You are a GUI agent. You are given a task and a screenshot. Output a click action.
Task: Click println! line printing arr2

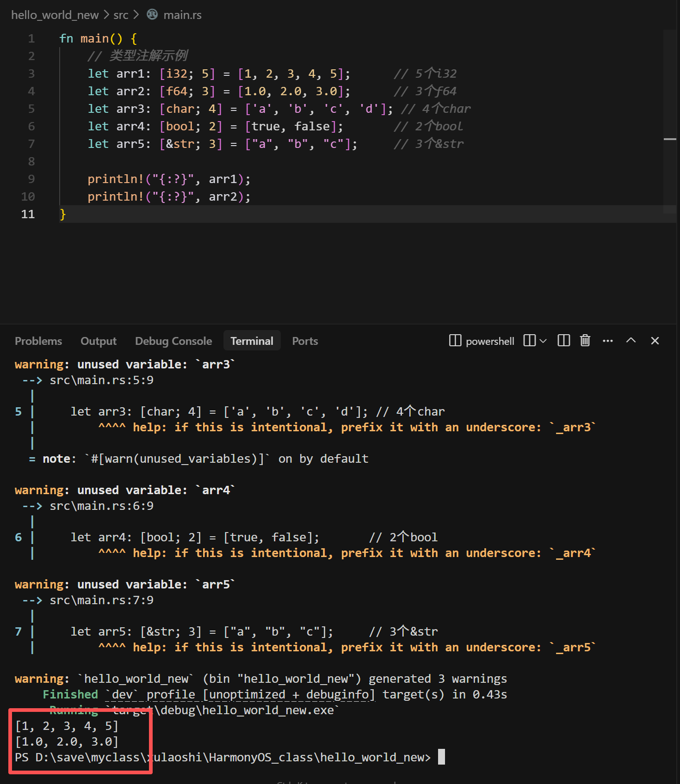(169, 196)
